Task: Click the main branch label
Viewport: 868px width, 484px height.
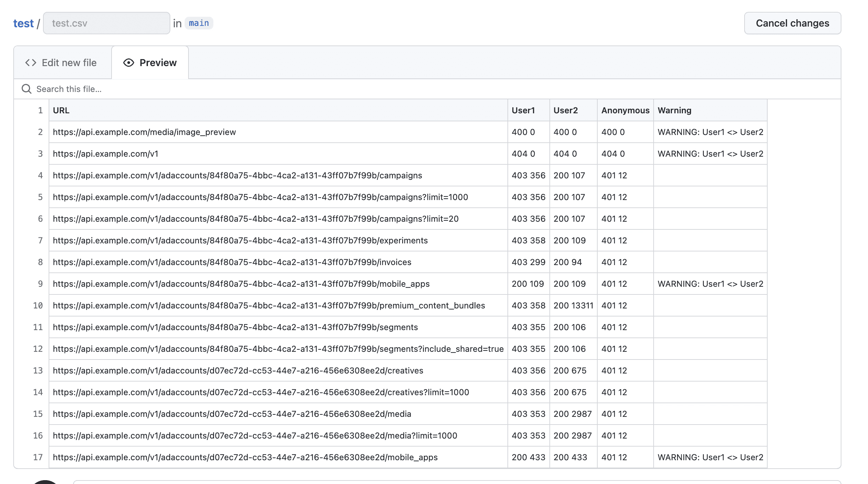Action: click(199, 23)
